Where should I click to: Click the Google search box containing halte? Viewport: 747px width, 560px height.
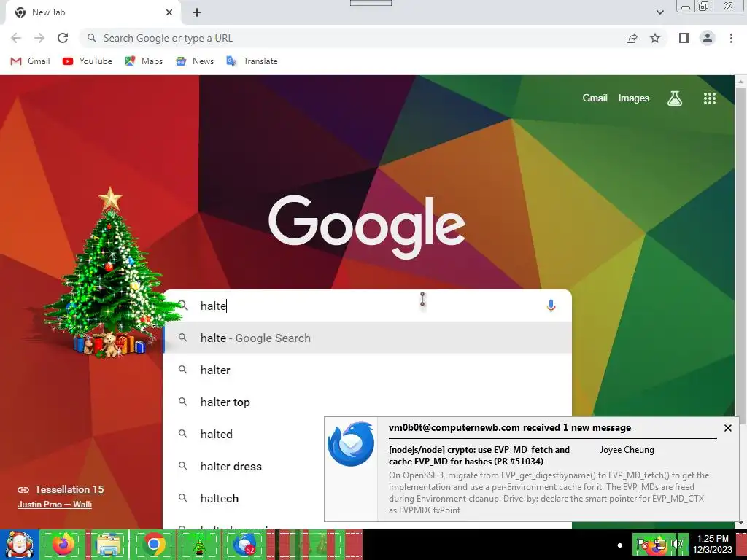click(367, 306)
